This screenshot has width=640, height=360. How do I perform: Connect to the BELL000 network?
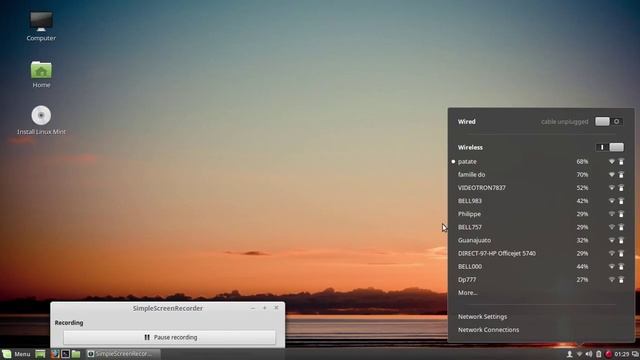point(541,267)
